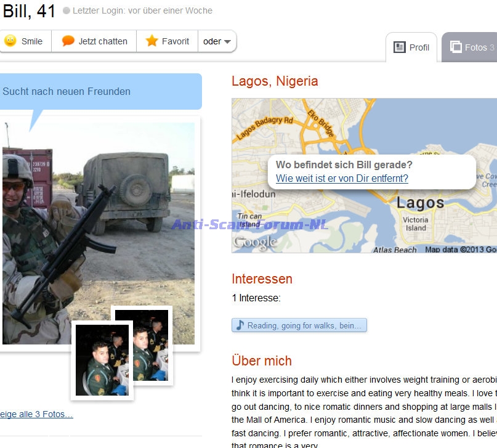This screenshot has width=497, height=448.
Task: Add Bill as Favorit
Action: (x=167, y=41)
